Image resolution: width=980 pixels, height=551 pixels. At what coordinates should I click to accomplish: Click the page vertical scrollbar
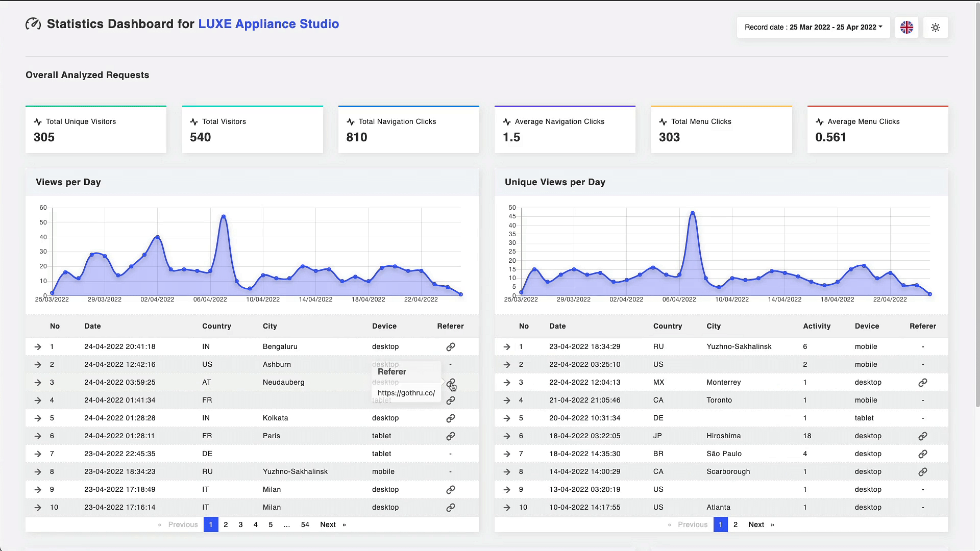coord(977,204)
